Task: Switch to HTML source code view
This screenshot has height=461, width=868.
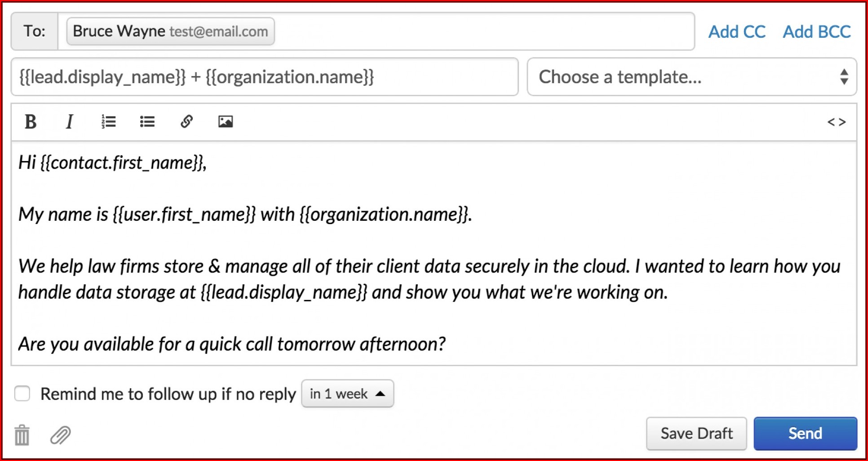Action: [836, 122]
